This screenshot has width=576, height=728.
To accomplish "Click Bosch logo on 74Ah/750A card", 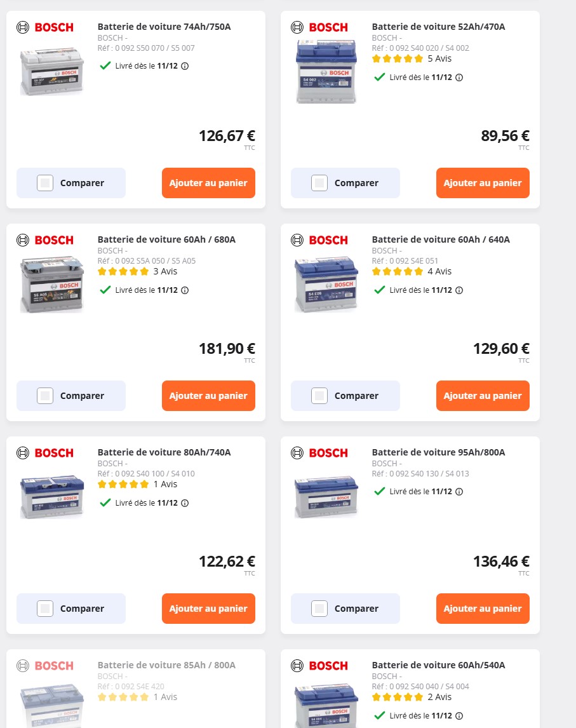I will 46,27.
